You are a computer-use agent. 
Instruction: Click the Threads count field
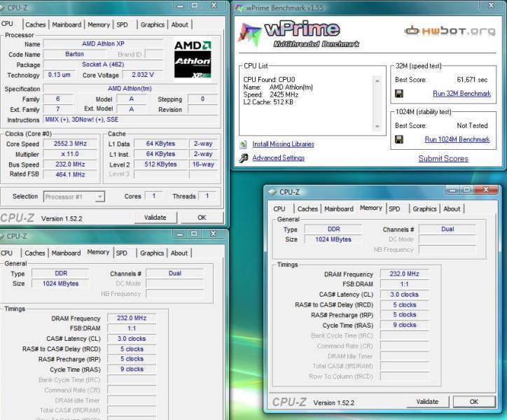pos(207,196)
